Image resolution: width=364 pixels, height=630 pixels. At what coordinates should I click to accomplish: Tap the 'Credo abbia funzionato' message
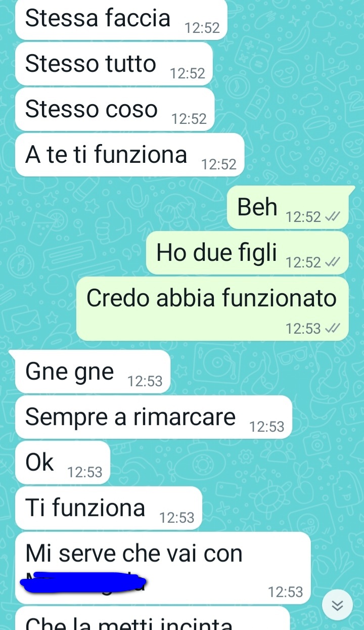click(x=212, y=308)
